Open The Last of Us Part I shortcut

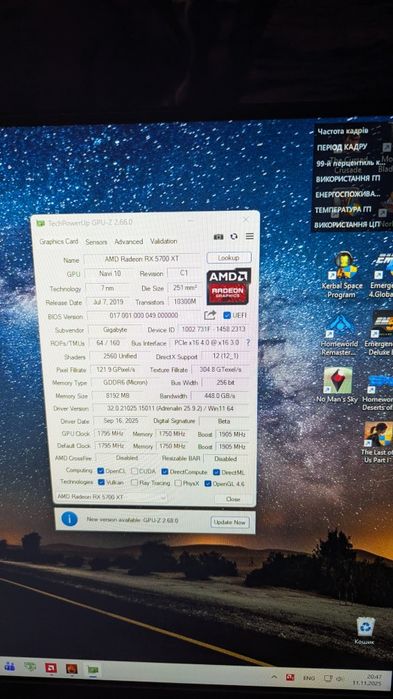coord(378,443)
